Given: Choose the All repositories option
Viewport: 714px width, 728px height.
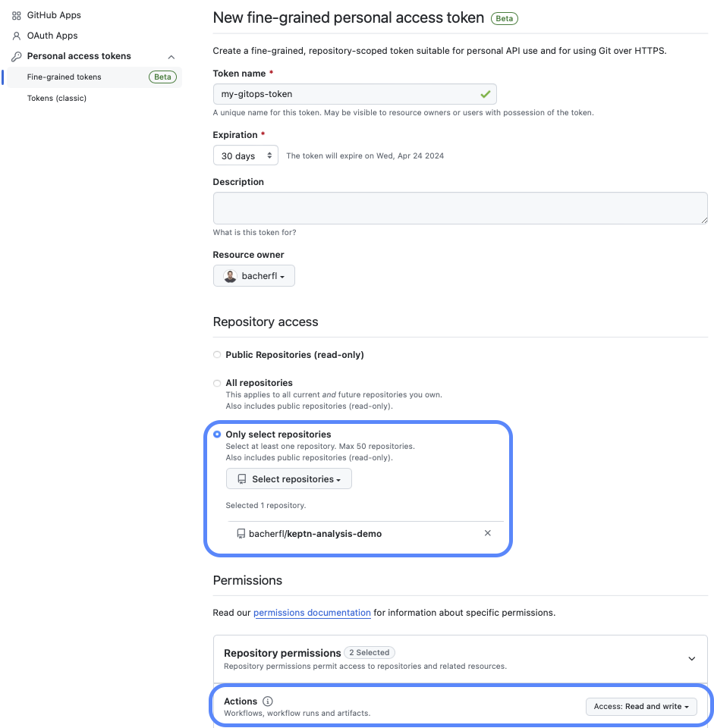Looking at the screenshot, I should click(x=217, y=383).
